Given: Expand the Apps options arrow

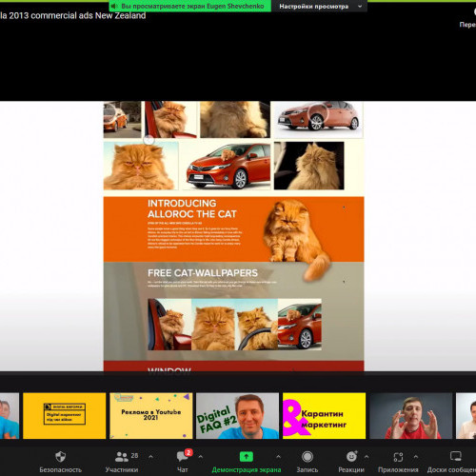Looking at the screenshot, I should tap(416, 457).
